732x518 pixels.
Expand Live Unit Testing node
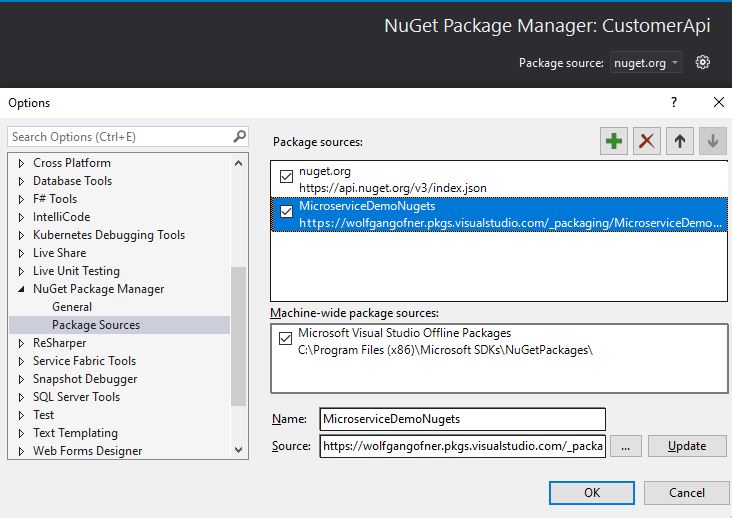pyautogui.click(x=21, y=271)
